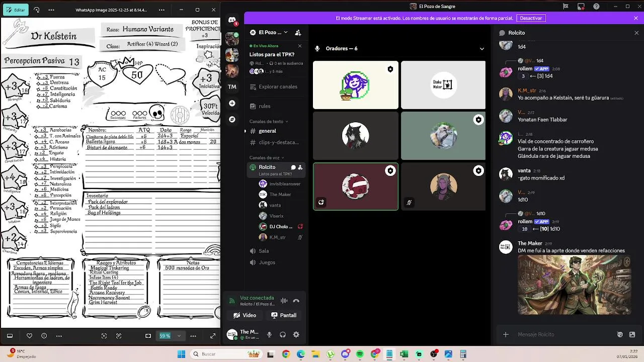Open the Sala voice channel
The height and width of the screenshot is (362, 644).
click(x=275, y=251)
